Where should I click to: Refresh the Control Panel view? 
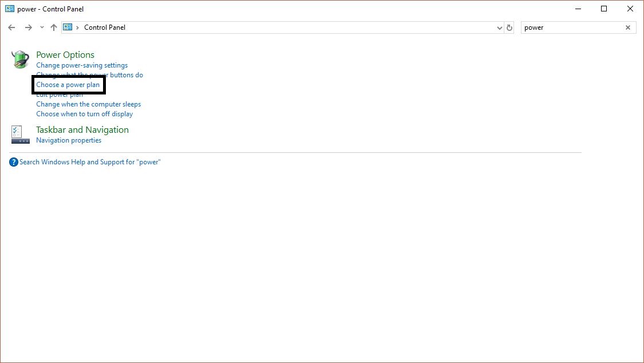[x=509, y=28]
